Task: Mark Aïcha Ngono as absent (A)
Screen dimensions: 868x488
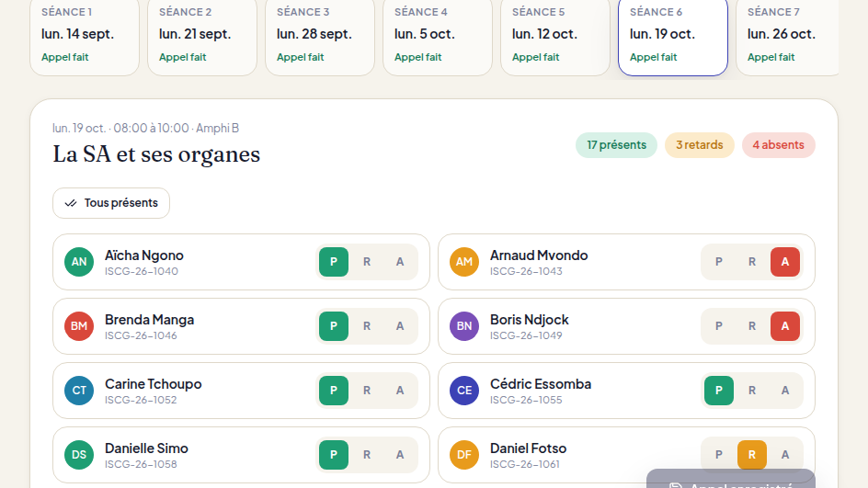Action: [x=400, y=262]
